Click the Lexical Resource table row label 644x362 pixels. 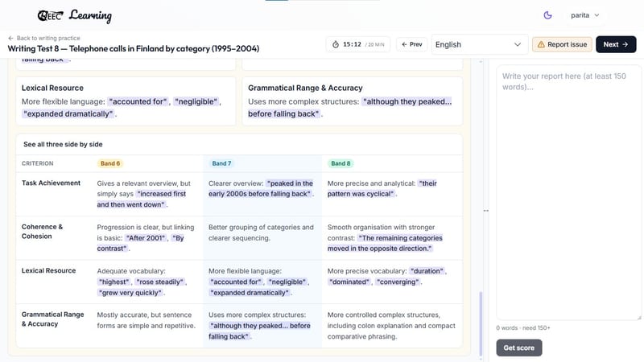coord(48,270)
